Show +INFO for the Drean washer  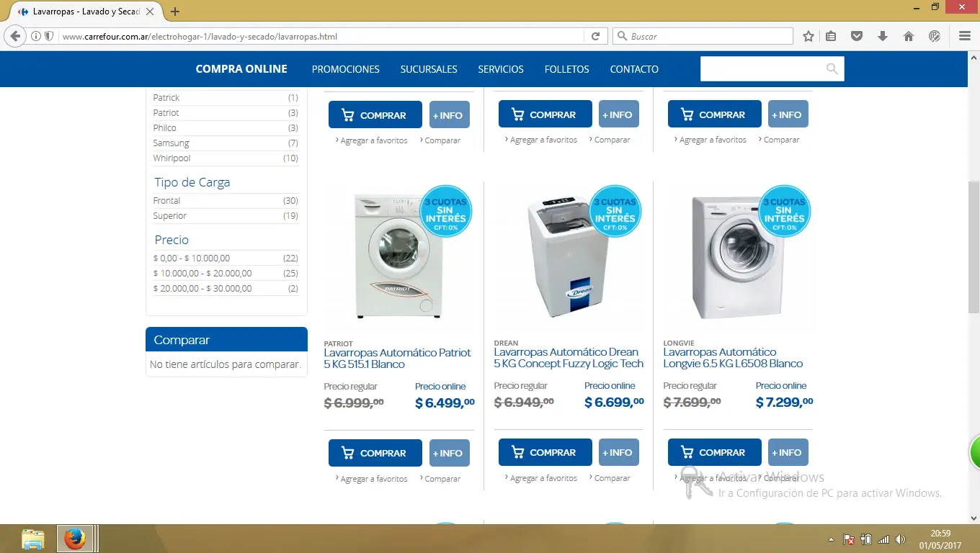[619, 452]
